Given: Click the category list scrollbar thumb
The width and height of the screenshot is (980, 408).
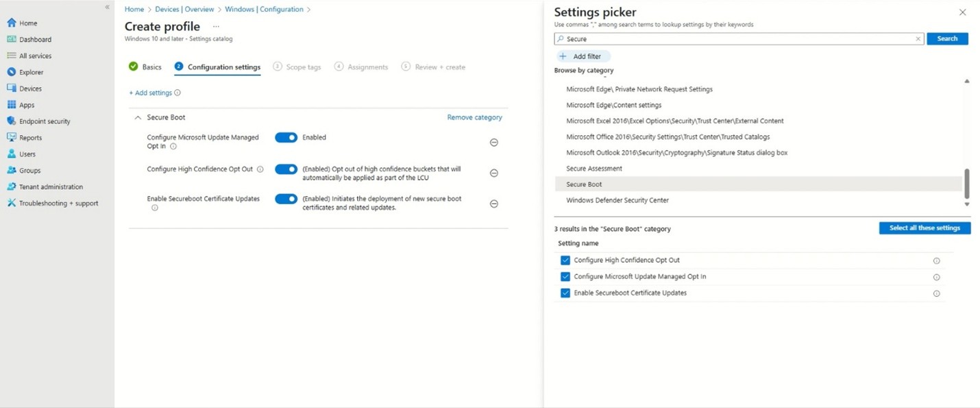Looking at the screenshot, I should pyautogui.click(x=967, y=182).
